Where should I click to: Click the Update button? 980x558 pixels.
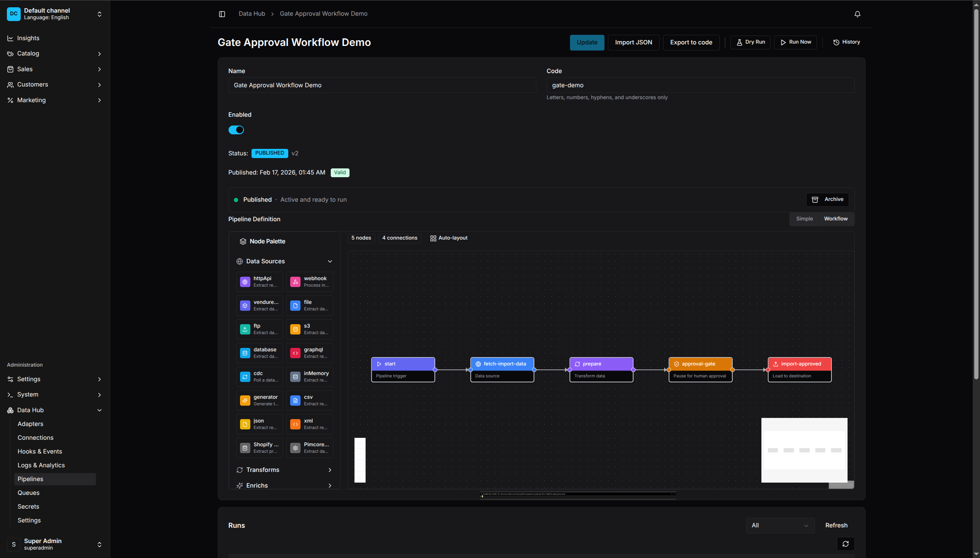click(587, 42)
